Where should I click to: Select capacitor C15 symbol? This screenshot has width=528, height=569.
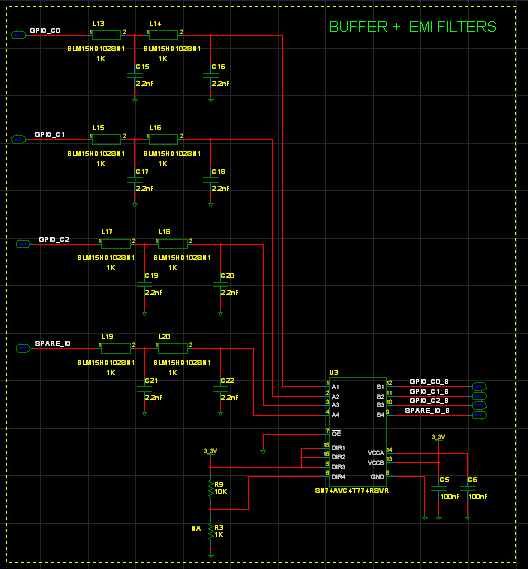click(135, 75)
